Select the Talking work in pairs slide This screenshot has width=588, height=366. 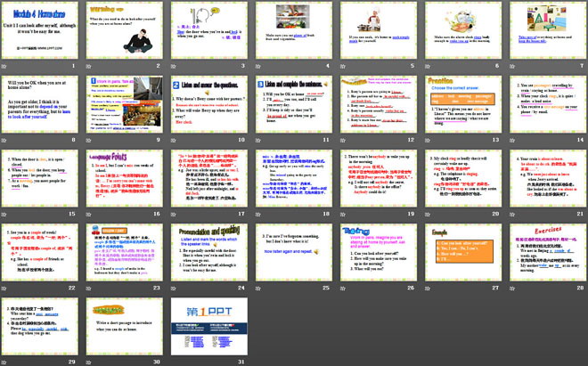point(379,252)
